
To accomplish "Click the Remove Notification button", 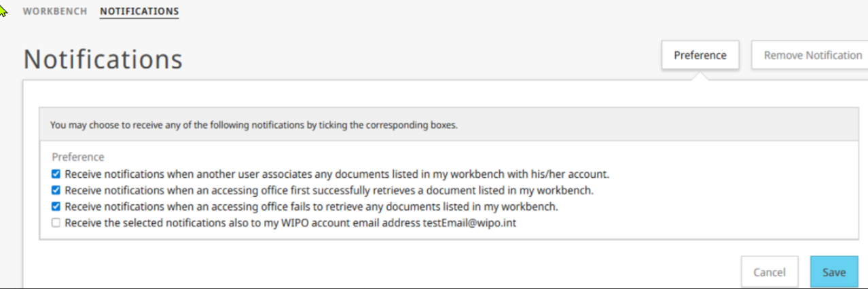I will tap(809, 55).
